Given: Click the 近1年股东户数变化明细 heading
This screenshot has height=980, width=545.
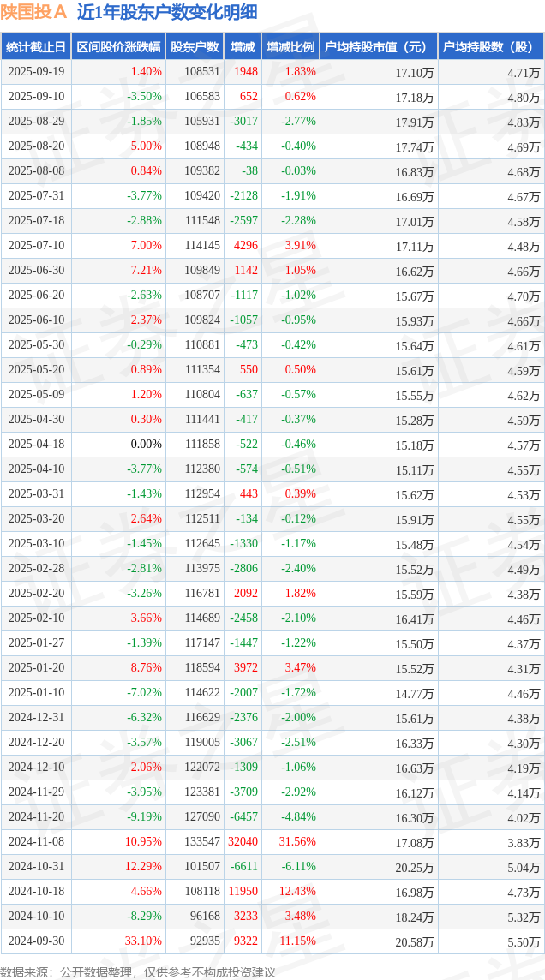Looking at the screenshot, I should [166, 13].
